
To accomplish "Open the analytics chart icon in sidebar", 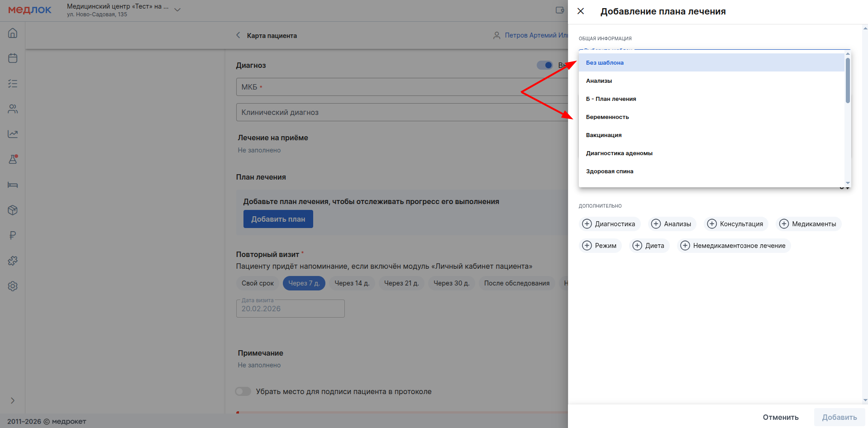I will click(13, 134).
